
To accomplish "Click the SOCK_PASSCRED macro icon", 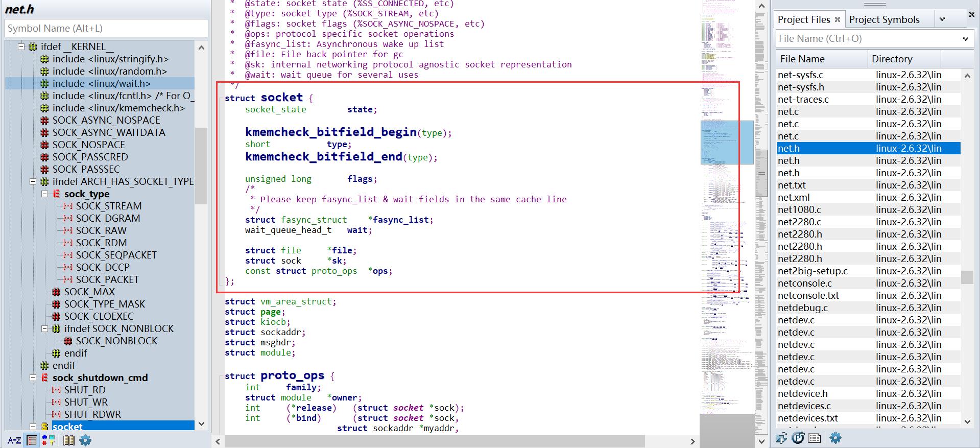I will (44, 157).
